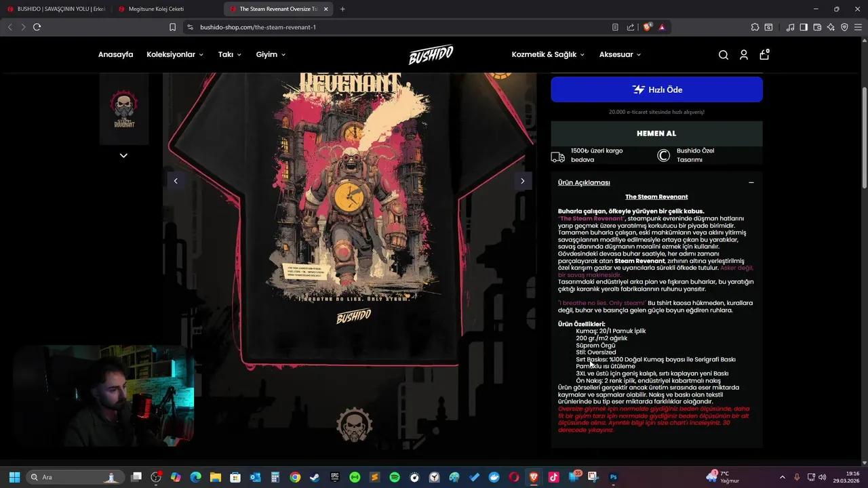Expand Kozmetik & Sağlık dropdown menu

[x=549, y=54]
